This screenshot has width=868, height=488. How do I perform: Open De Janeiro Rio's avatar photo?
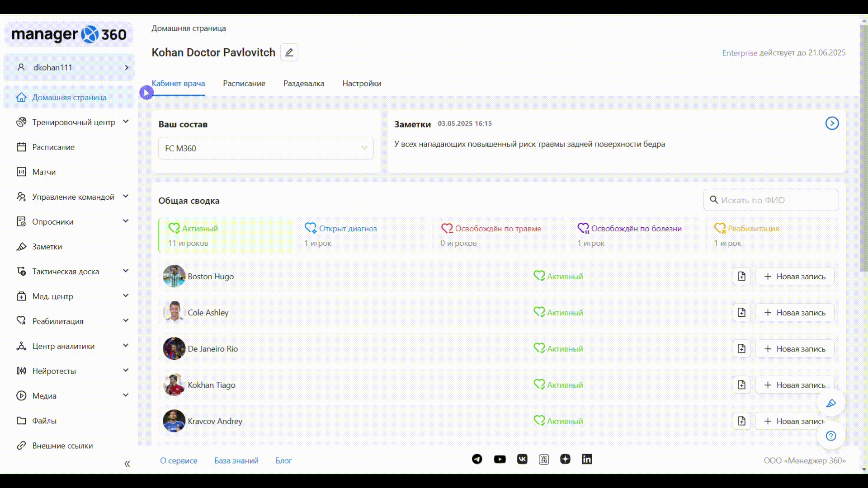[174, 348]
